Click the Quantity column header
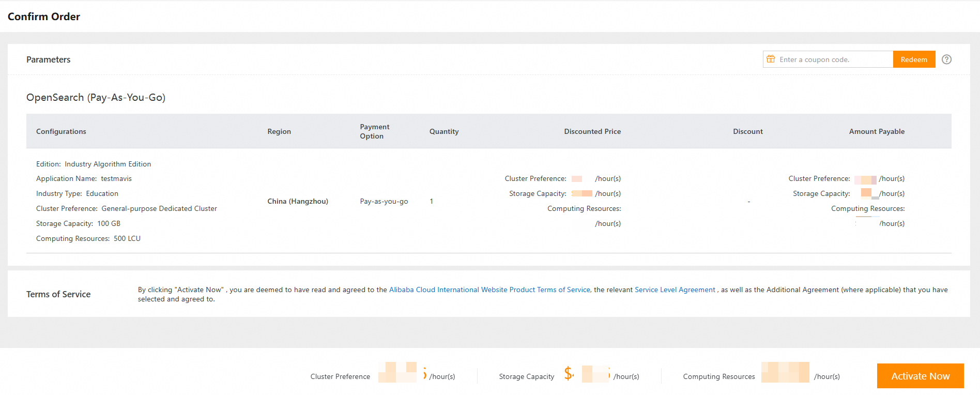 pos(444,131)
